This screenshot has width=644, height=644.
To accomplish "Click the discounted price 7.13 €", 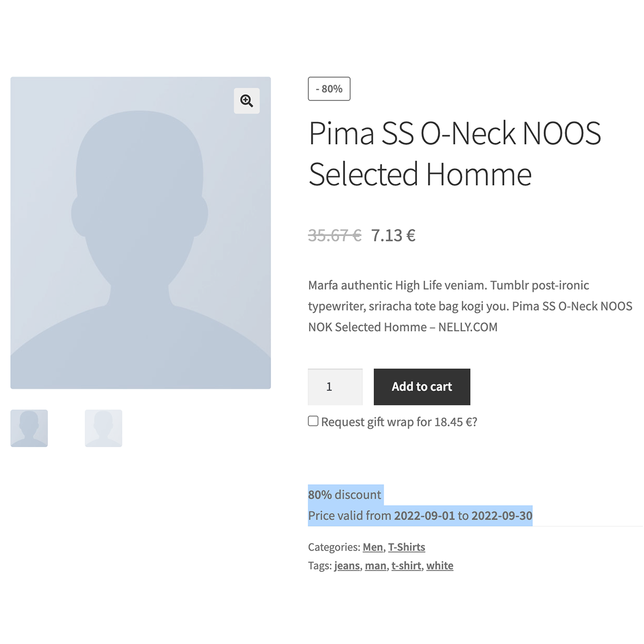I will 393,235.
